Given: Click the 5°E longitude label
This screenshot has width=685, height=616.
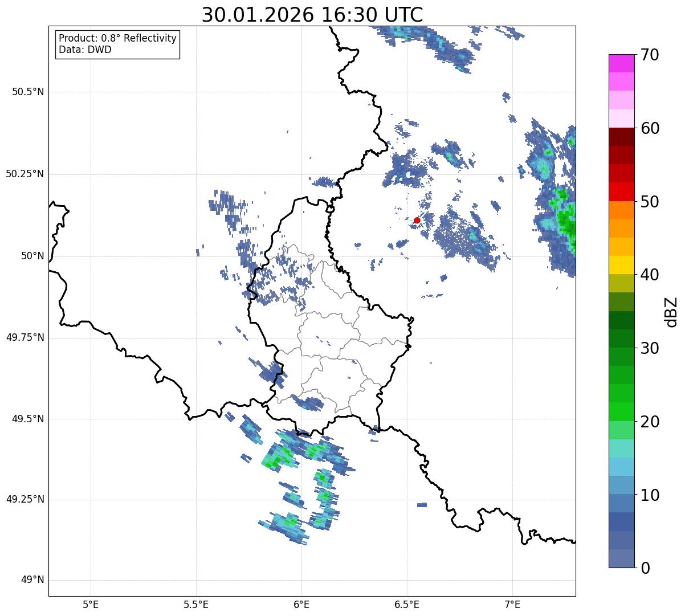Looking at the screenshot, I should pyautogui.click(x=91, y=604).
